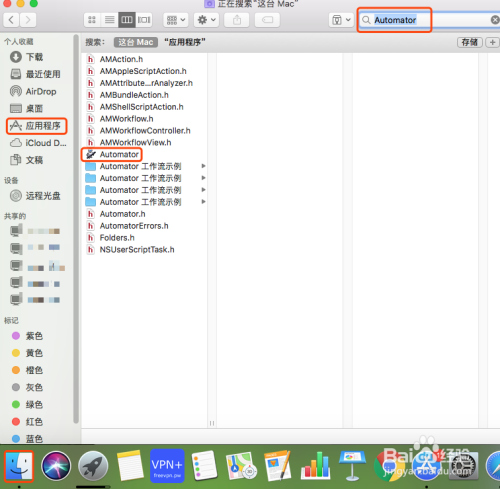Go forward in Finder navigation
The height and width of the screenshot is (489, 500).
(x=28, y=20)
